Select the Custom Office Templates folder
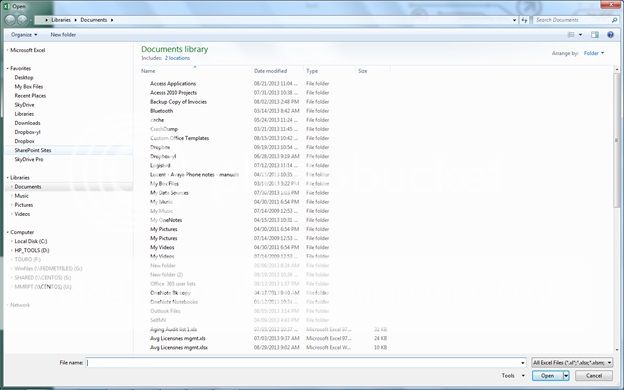 [179, 138]
